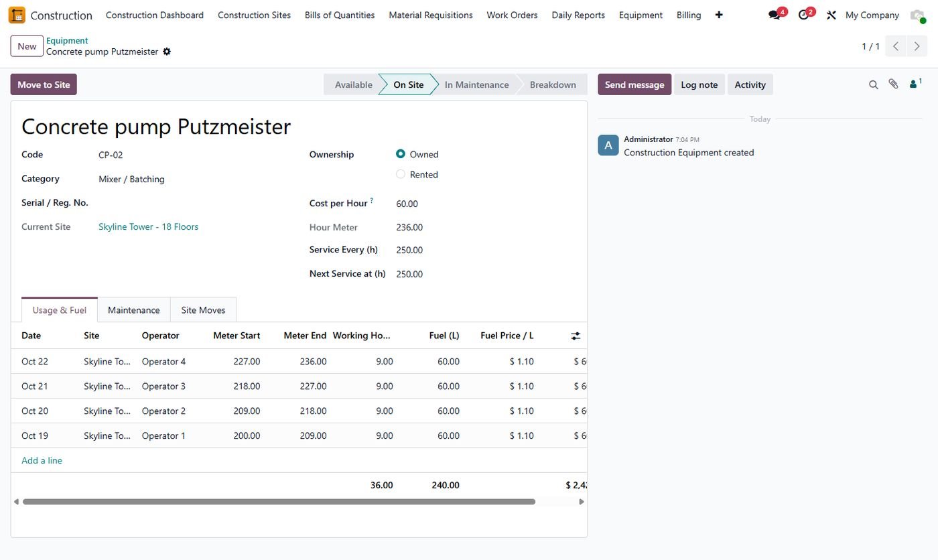The image size is (938, 560).
Task: Open the Construction app home icon
Action: pos(17,15)
